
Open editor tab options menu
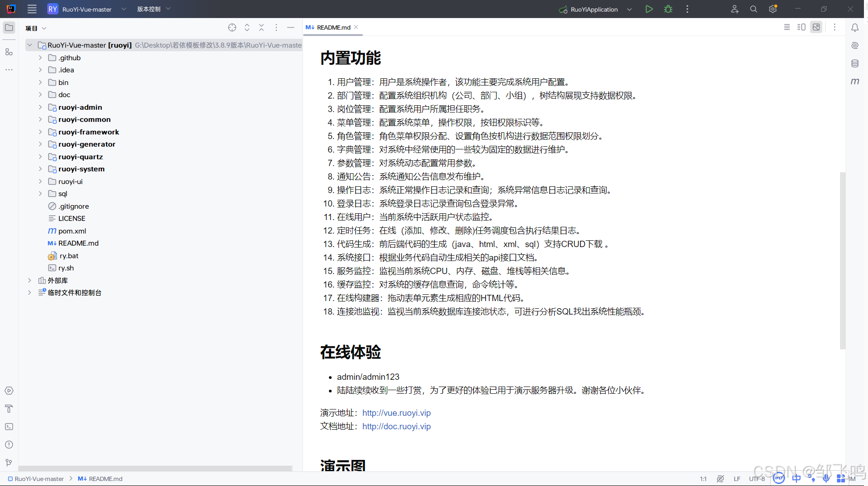point(835,27)
